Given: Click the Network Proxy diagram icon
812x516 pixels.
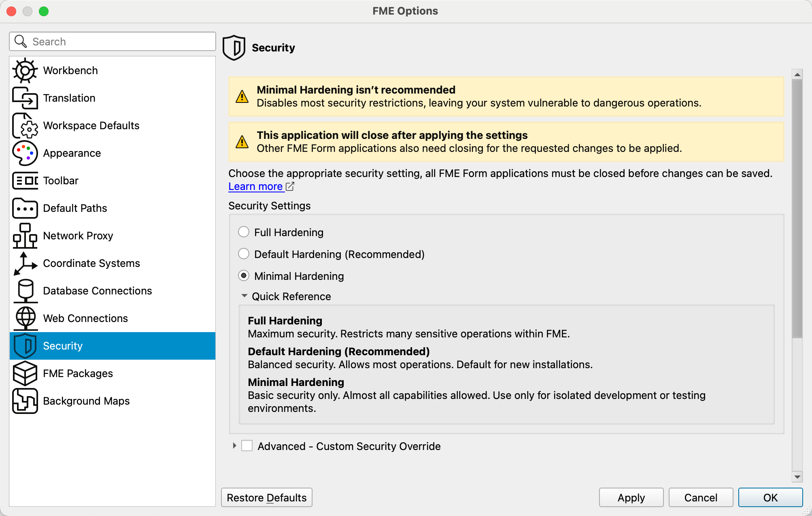Looking at the screenshot, I should click(x=25, y=236).
